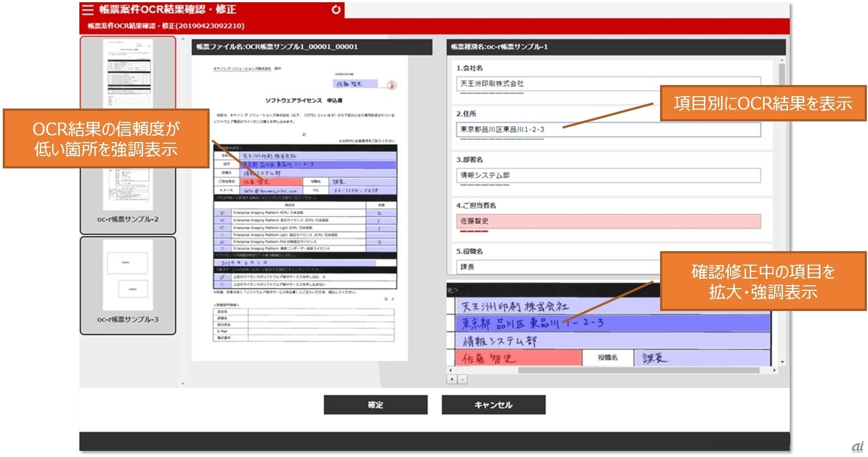The width and height of the screenshot is (868, 457).
Task: Click the 帳票種別名 header above the field list
Action: pyautogui.click(x=616, y=47)
